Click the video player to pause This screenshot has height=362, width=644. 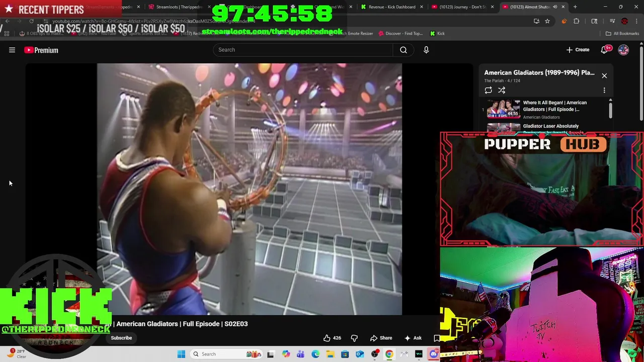(250, 189)
